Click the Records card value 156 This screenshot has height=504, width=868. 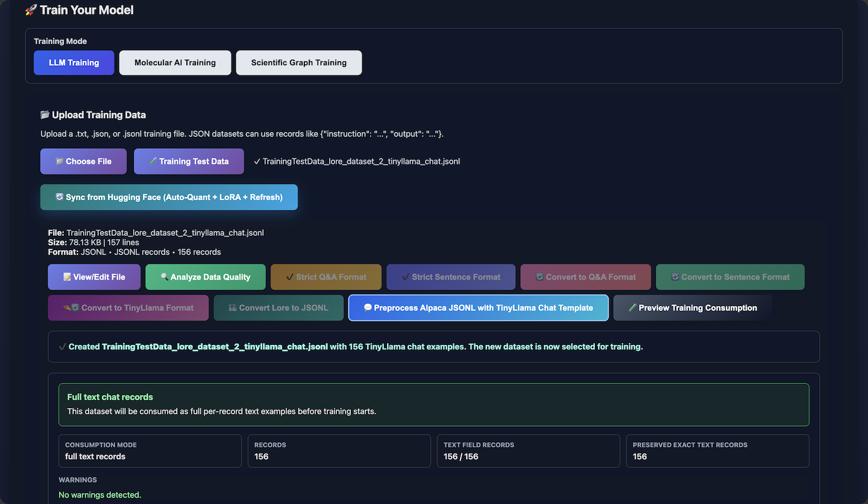pyautogui.click(x=262, y=456)
